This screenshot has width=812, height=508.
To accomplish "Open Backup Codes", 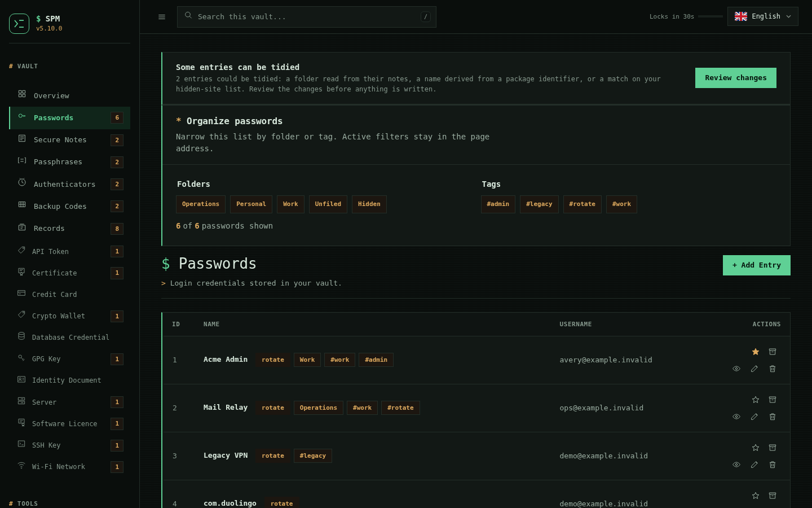I will pos(70,206).
